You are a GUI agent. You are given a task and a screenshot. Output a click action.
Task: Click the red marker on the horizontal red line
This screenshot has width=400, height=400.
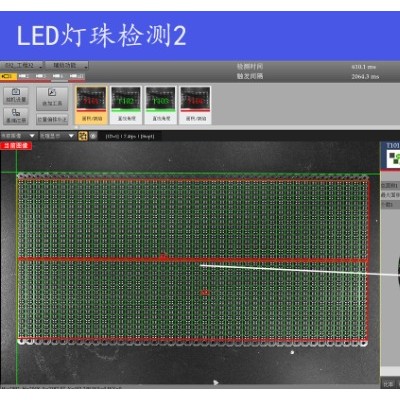[x=163, y=257]
